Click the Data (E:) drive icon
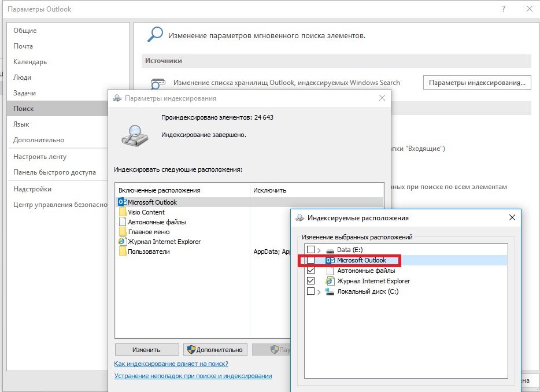 click(330, 250)
